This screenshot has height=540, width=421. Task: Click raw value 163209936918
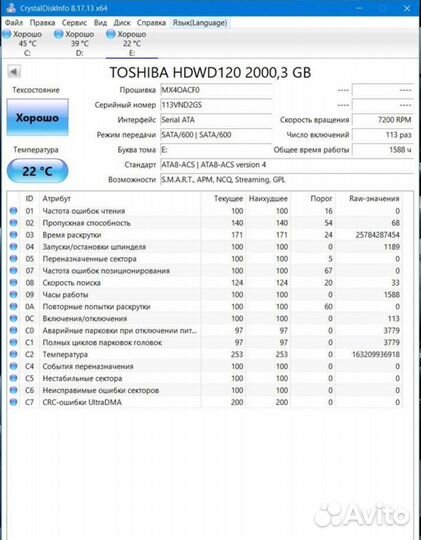[376, 354]
